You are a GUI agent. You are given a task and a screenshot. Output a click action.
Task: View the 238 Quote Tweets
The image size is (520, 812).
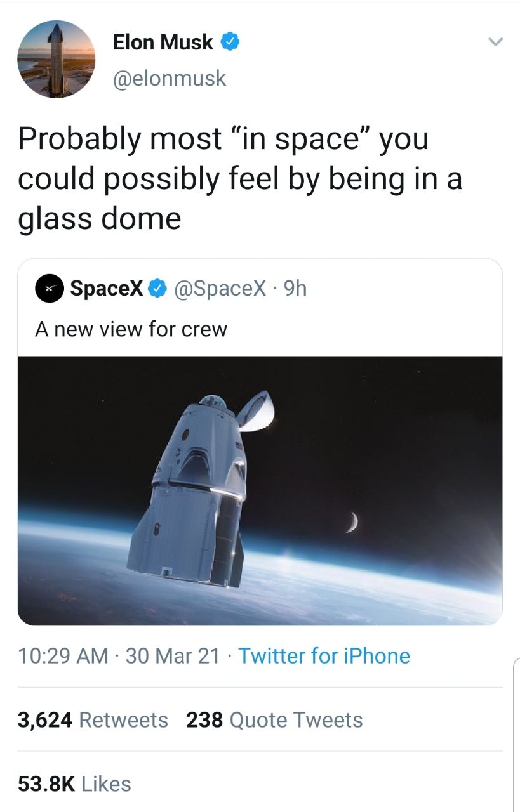(274, 720)
